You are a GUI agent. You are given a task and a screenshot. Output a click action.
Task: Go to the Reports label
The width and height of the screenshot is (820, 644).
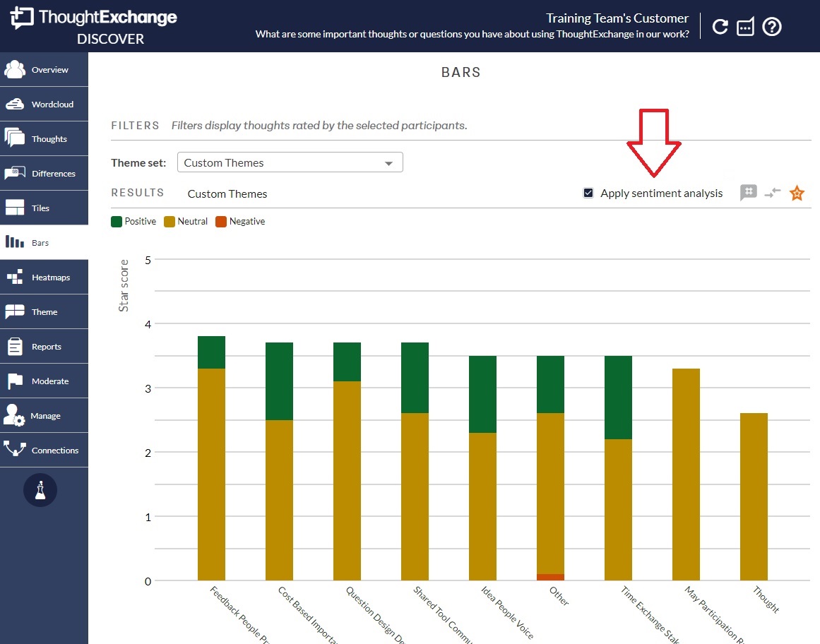(47, 347)
